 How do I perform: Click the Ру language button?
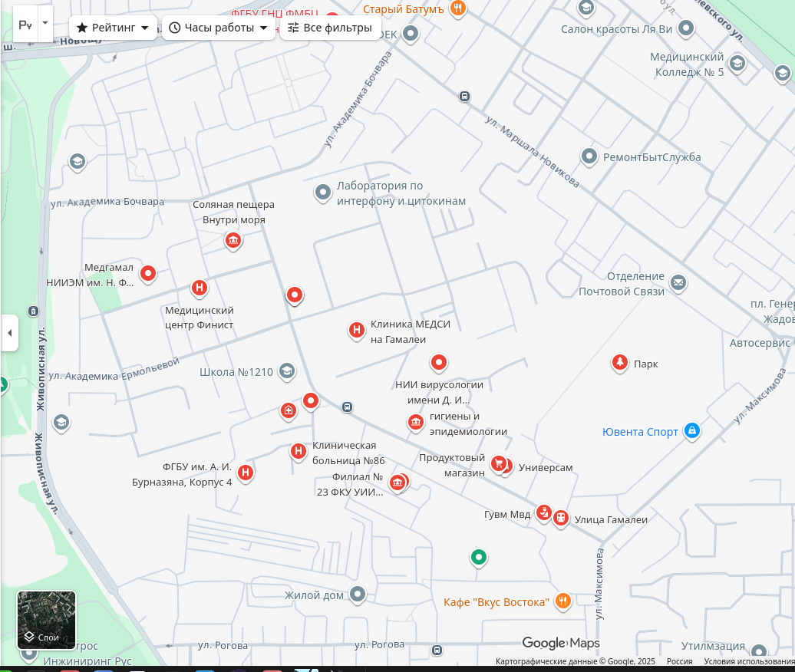[25, 23]
